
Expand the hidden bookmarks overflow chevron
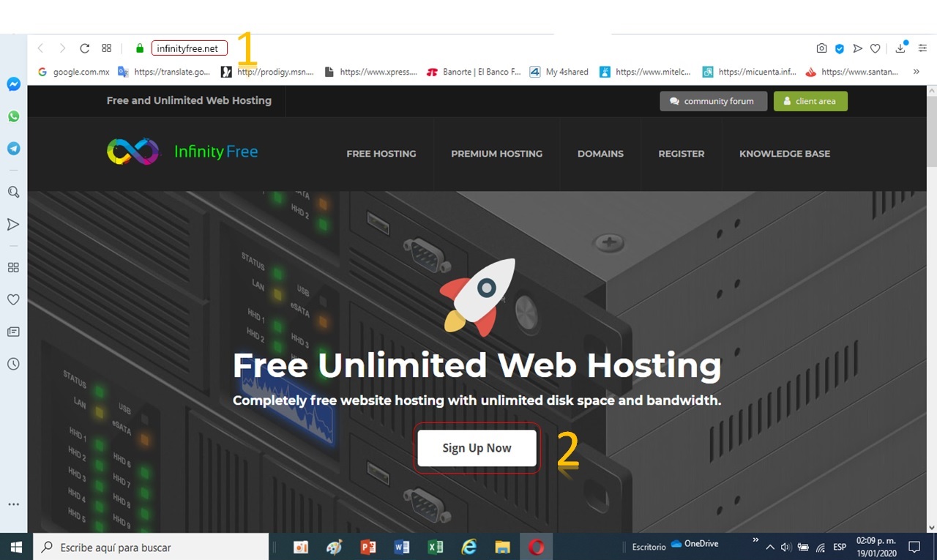[916, 72]
